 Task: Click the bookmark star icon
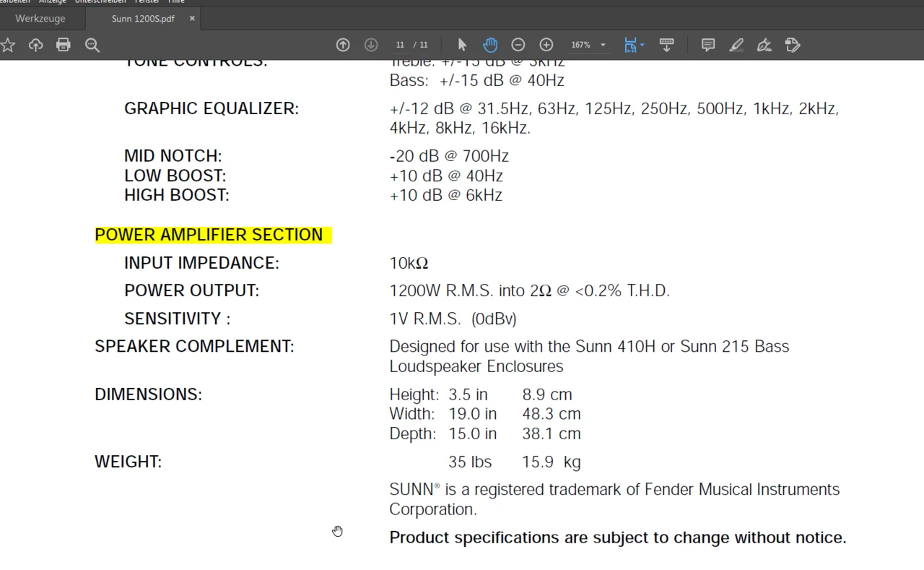pyautogui.click(x=8, y=45)
